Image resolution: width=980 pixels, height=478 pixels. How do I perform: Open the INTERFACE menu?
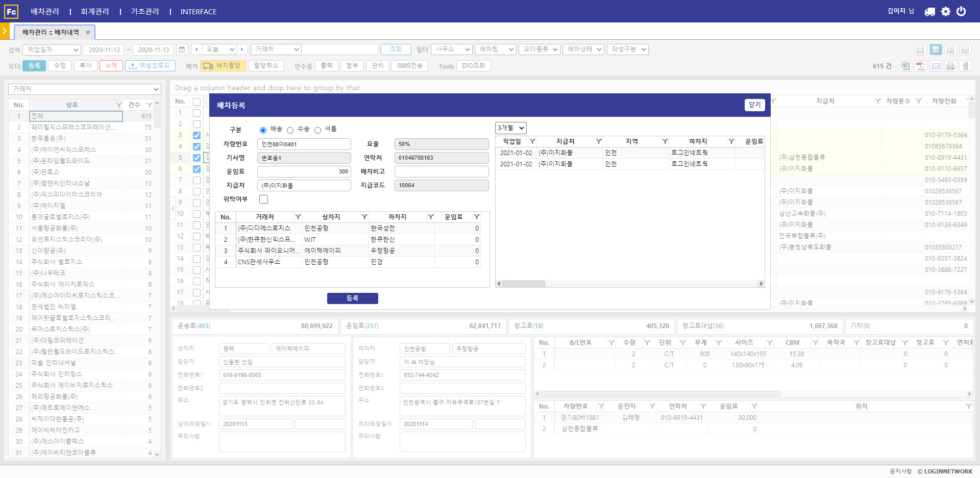click(x=199, y=12)
